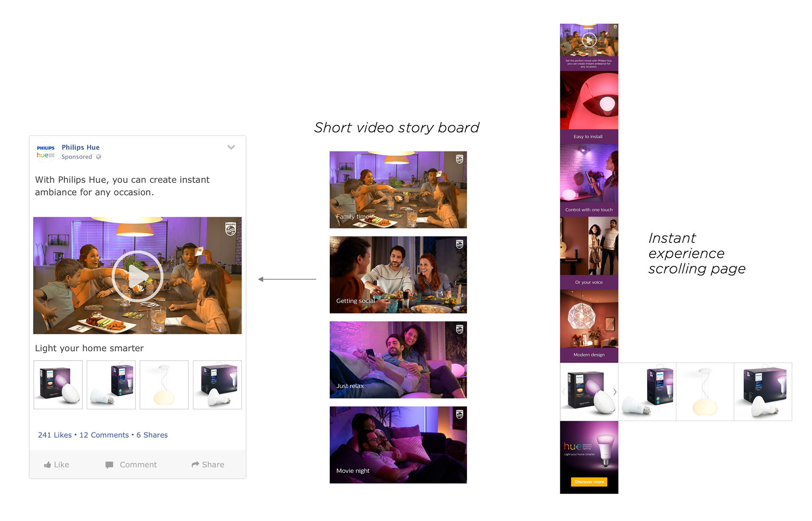Click the Philips Hue page logo avatar
This screenshot has height=521, width=812.
[x=46, y=152]
